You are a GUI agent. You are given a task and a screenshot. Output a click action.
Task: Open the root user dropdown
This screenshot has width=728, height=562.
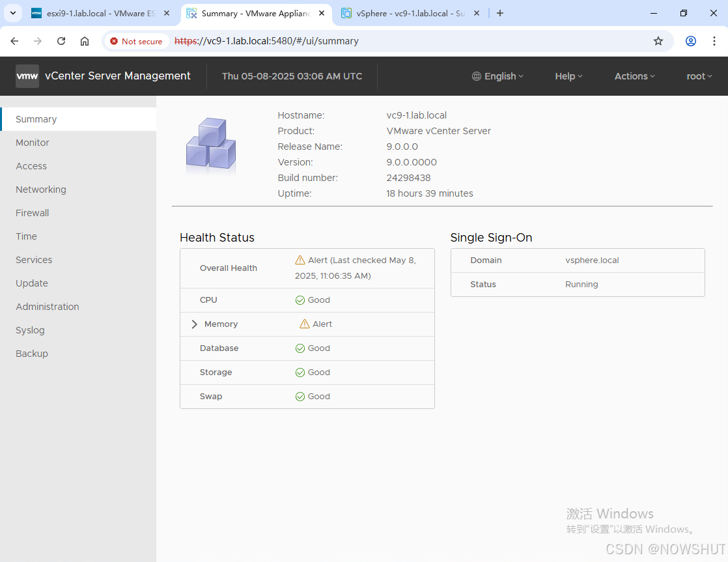click(699, 76)
